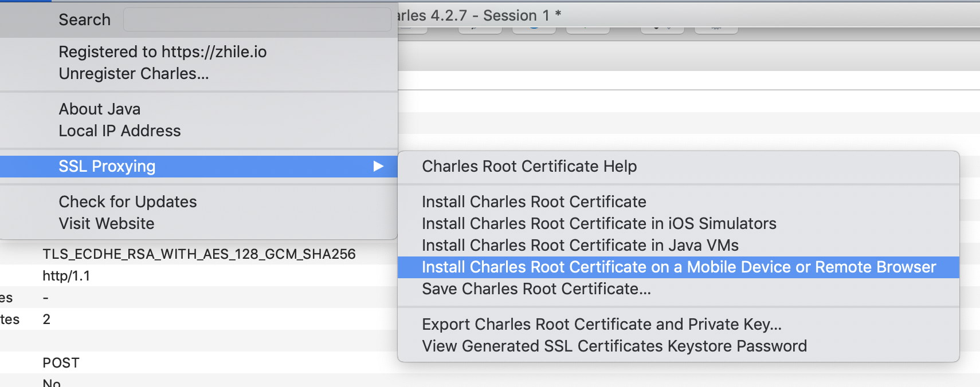Click the http/1.1 protocol value row

point(66,276)
